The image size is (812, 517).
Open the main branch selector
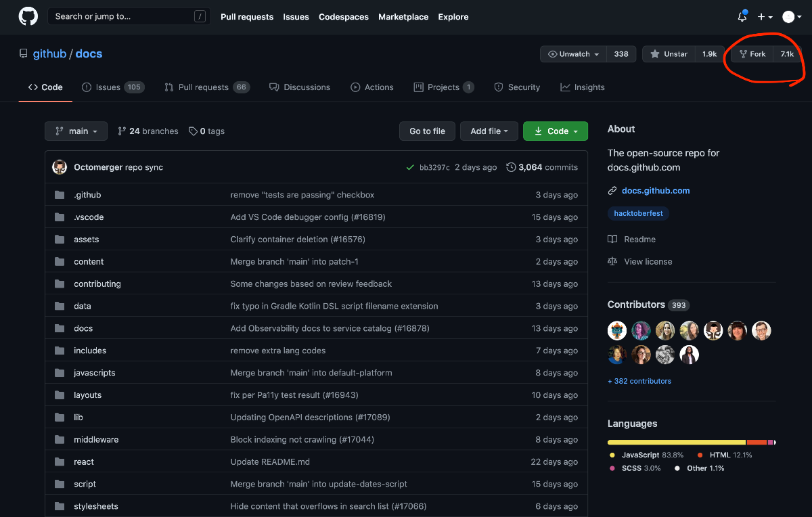pos(76,131)
